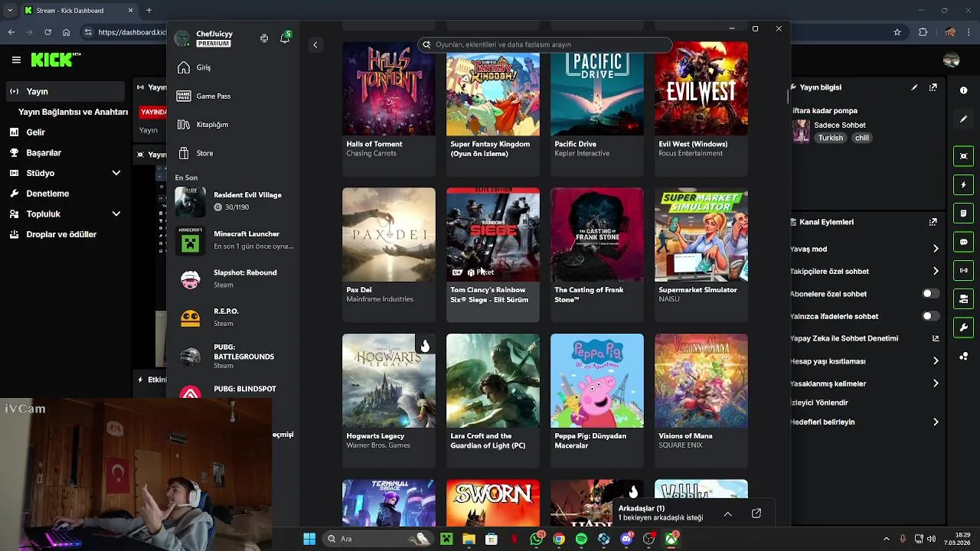
Task: Click the Xbox search field
Action: (545, 44)
